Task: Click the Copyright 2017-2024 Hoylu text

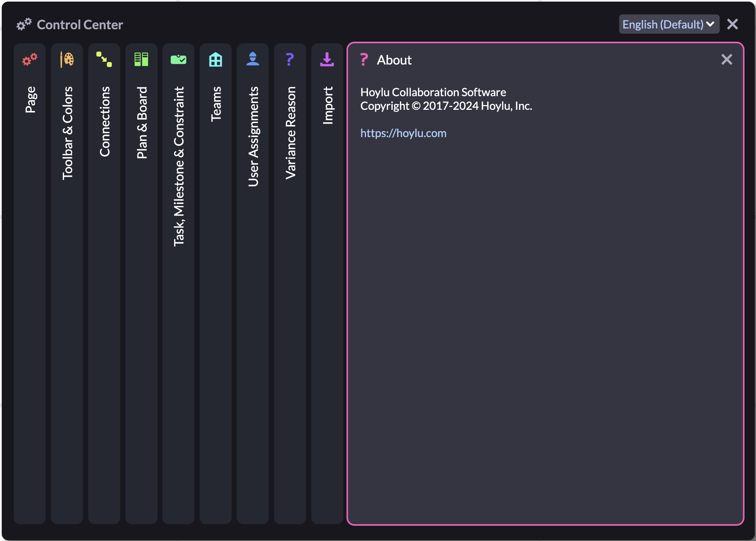Action: coord(446,106)
